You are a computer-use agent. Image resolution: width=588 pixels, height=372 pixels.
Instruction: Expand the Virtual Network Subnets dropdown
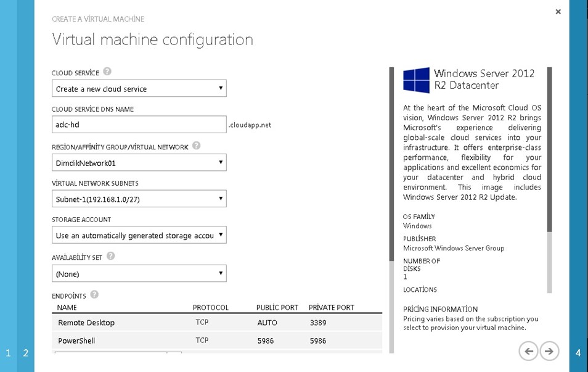click(139, 199)
